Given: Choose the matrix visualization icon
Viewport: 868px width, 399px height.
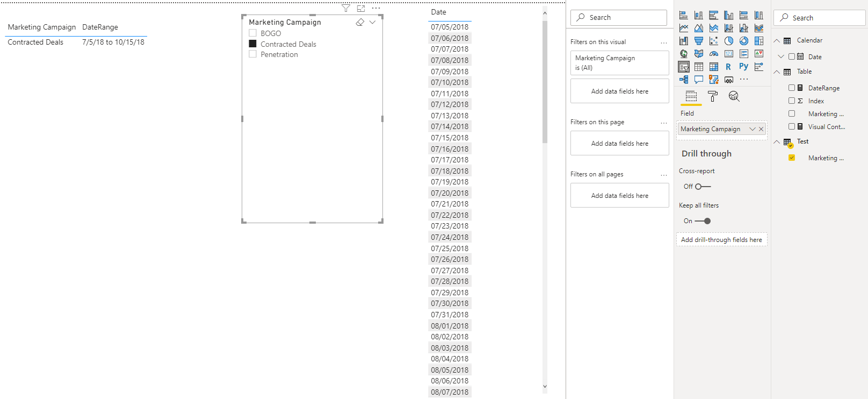Looking at the screenshot, I should [x=714, y=67].
